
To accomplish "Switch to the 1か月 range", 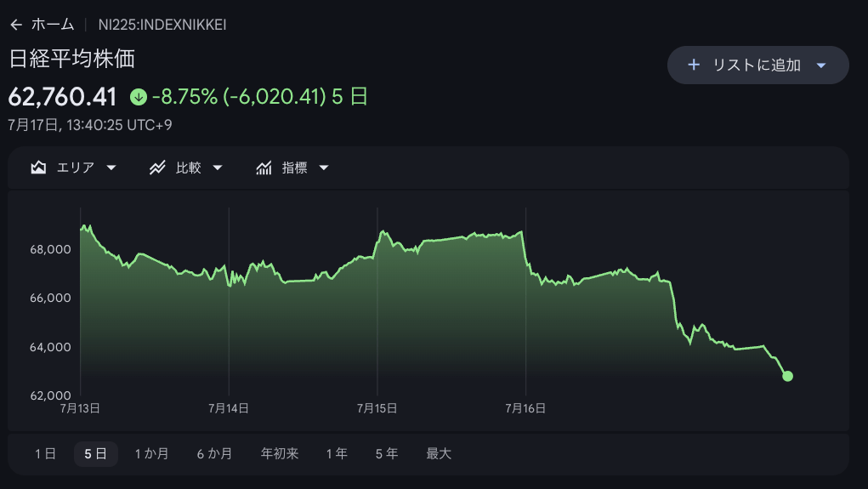I will pyautogui.click(x=151, y=454).
